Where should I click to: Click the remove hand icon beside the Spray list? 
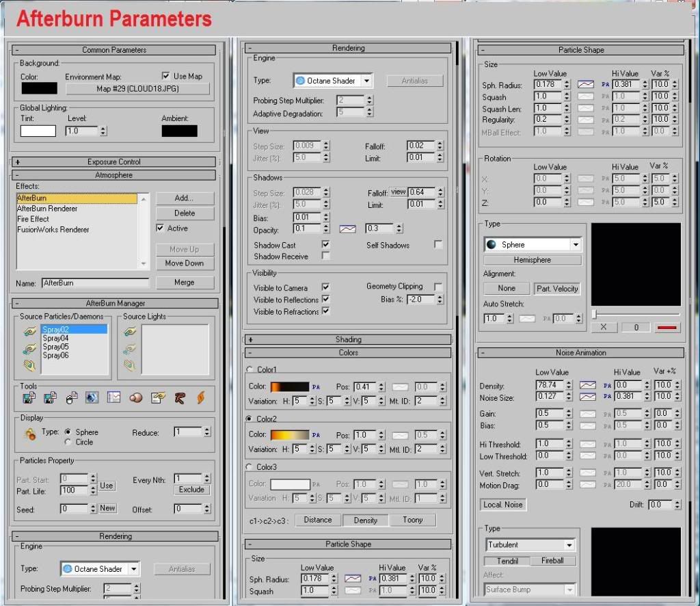[29, 366]
